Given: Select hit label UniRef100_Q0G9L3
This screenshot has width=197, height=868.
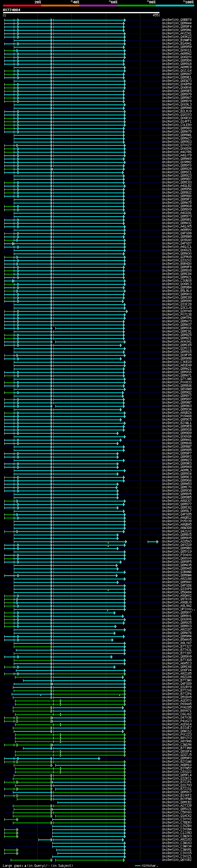Looking at the screenshot, I should (177, 104).
